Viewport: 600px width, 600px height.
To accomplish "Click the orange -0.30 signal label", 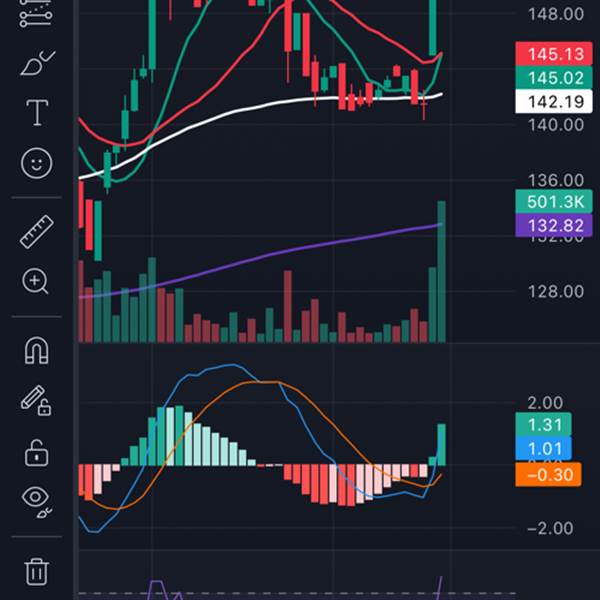I will [x=548, y=474].
